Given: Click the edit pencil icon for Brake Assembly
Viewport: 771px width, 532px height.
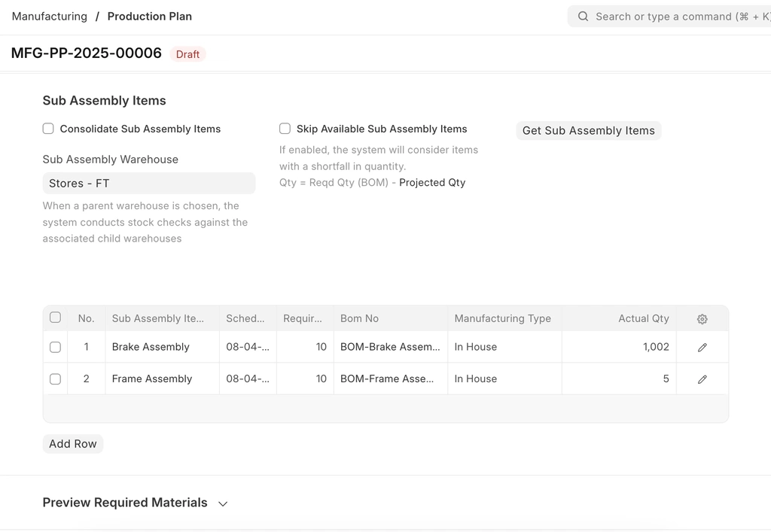Looking at the screenshot, I should (x=702, y=347).
